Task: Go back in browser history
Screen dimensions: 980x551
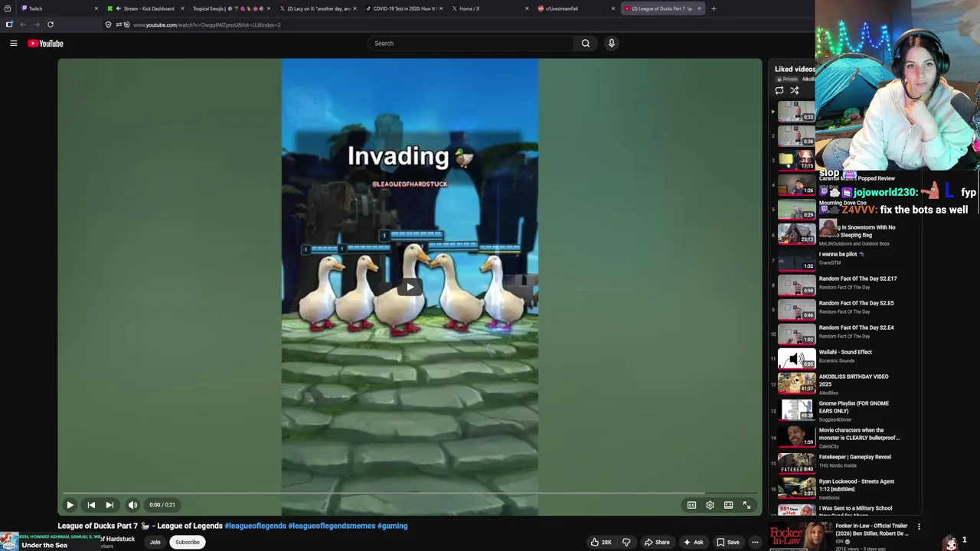Action: click(23, 24)
